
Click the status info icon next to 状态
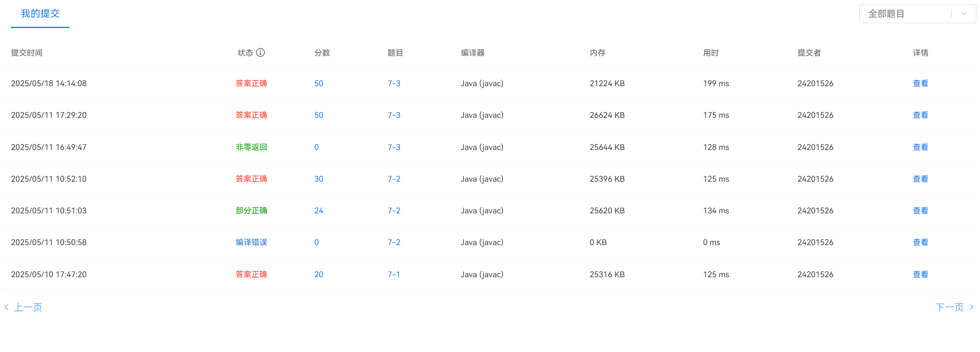260,52
